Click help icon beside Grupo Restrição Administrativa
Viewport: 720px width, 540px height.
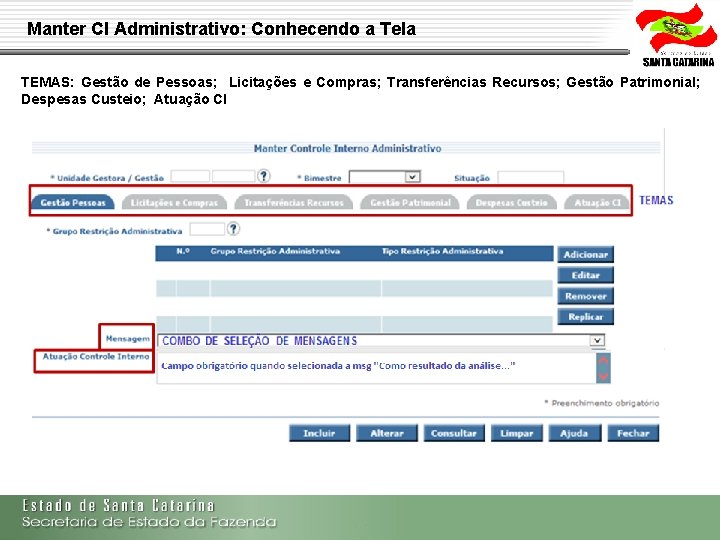click(x=233, y=229)
